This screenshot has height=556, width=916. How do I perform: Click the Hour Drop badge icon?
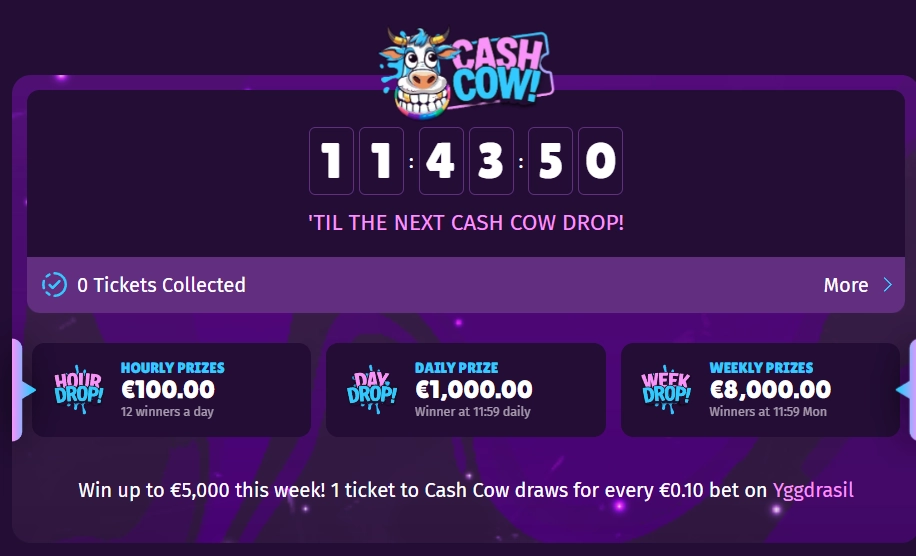pyautogui.click(x=78, y=389)
